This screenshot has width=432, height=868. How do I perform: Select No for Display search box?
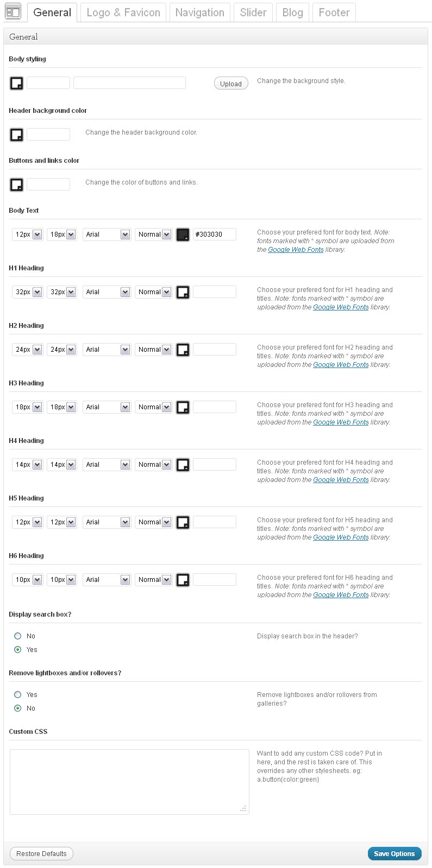pyautogui.click(x=18, y=636)
